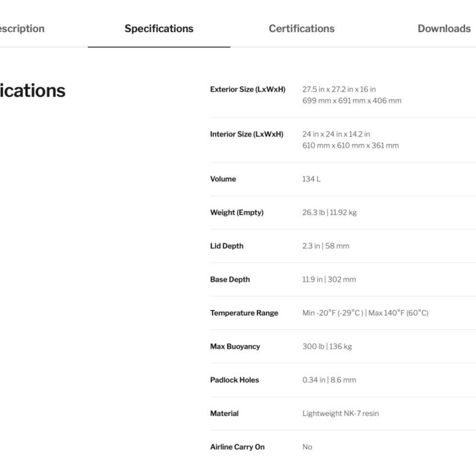Select the value 2.3 in | 58 mm
This screenshot has height=476, width=476.
coord(326,246)
